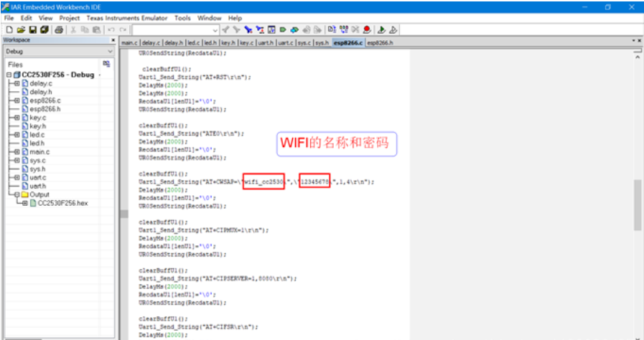
Task: Open the Replace binoculars icon
Action: pos(260,29)
